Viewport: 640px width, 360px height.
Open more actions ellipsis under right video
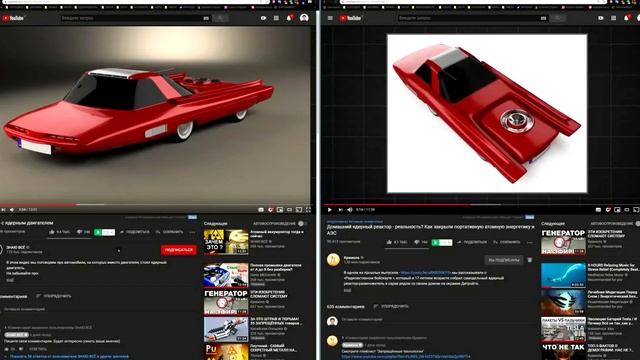click(530, 242)
